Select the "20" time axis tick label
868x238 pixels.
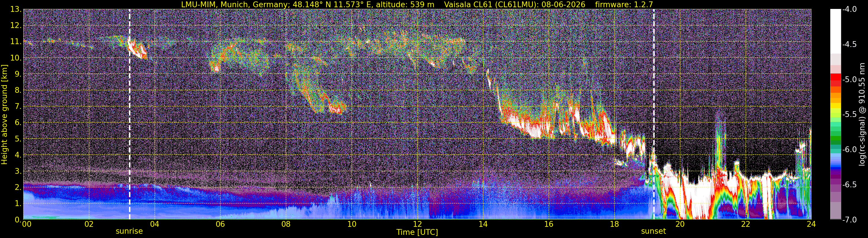(x=680, y=224)
